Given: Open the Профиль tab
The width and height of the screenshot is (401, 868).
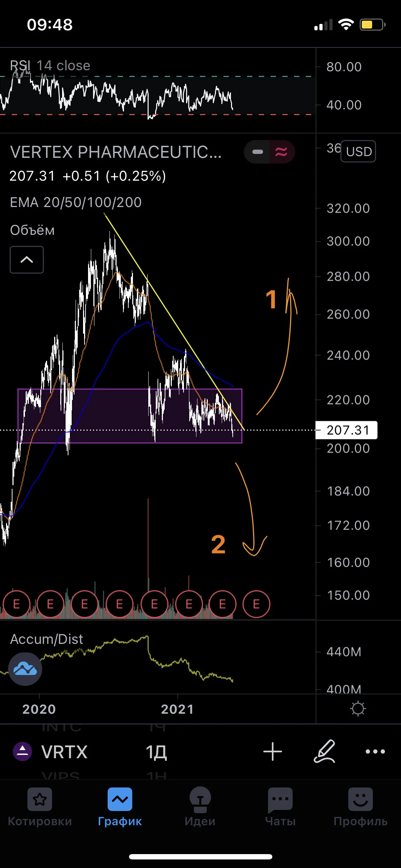Looking at the screenshot, I should tap(360, 807).
